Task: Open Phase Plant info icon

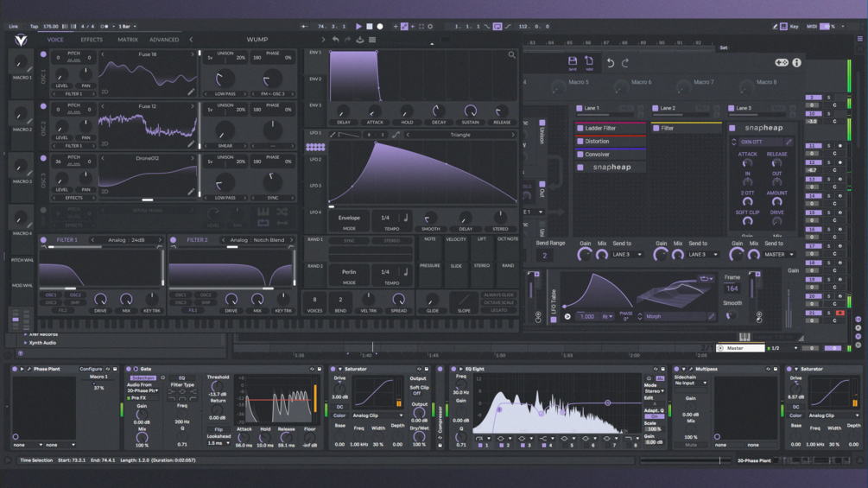Action: [796, 62]
